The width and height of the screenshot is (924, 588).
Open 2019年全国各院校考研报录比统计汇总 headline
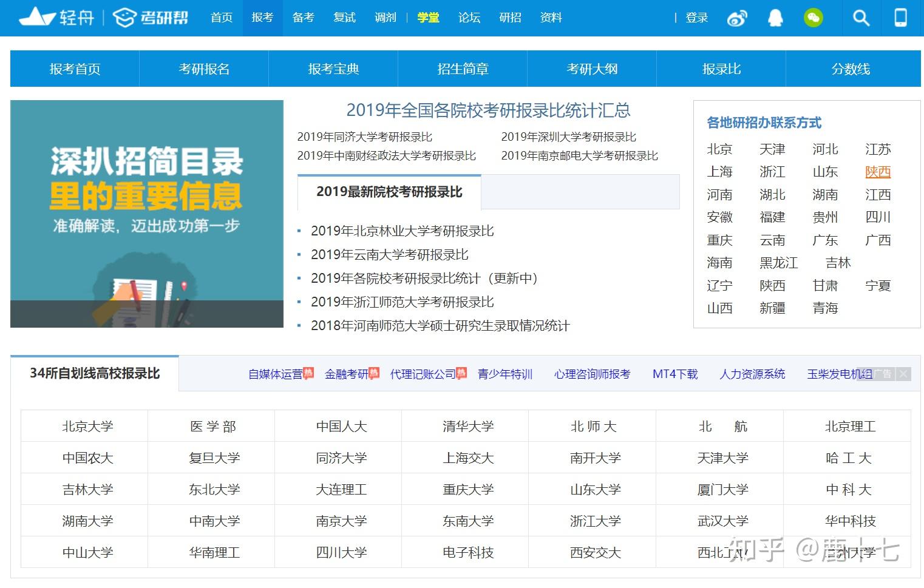point(488,110)
